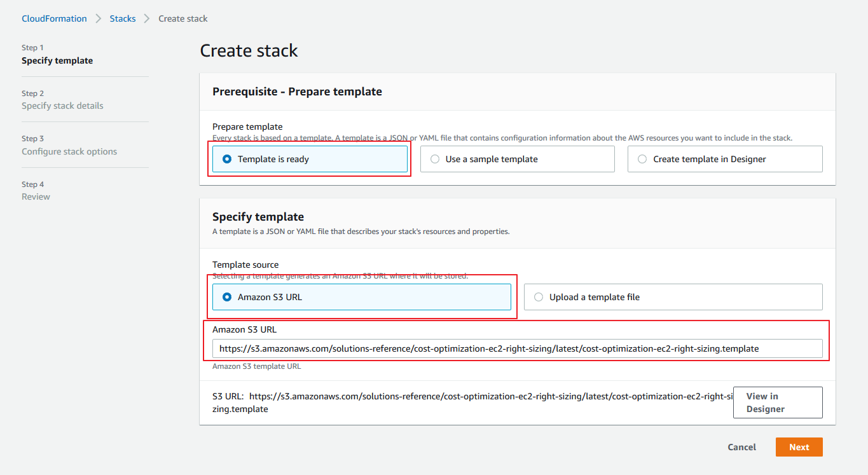Navigate to Step 4 Review
This screenshot has height=475, width=868.
[x=36, y=196]
